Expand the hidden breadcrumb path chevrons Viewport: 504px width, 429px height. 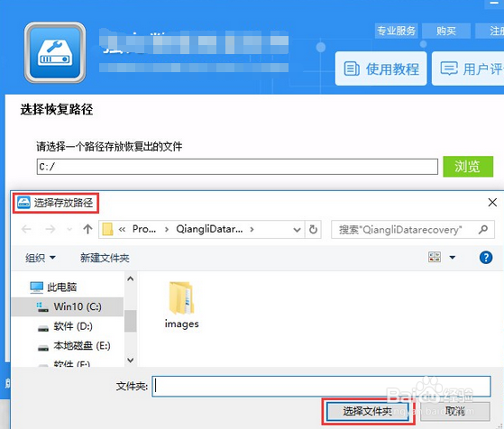(122, 230)
